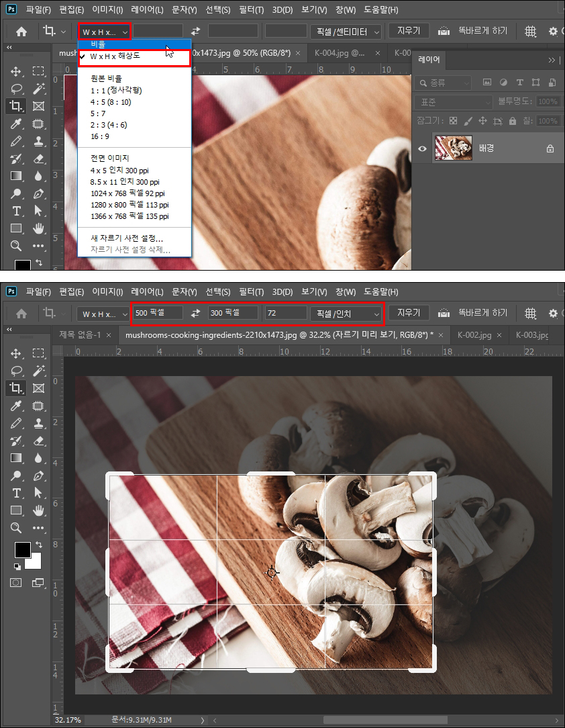Open 픽셀/인치 units dropdown in lower window

tap(346, 314)
